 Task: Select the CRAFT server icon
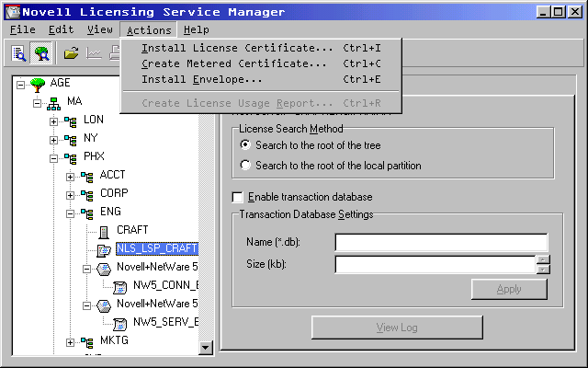(x=104, y=230)
